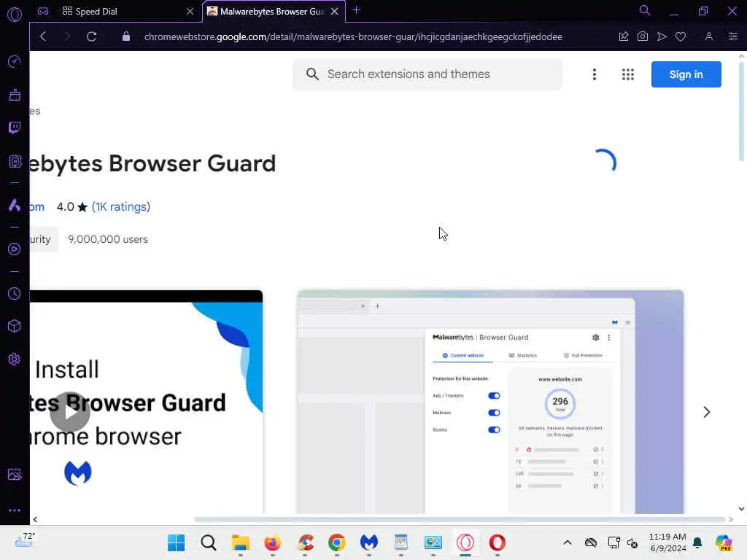
Task: Click the muted volume tray icon
Action: [632, 542]
